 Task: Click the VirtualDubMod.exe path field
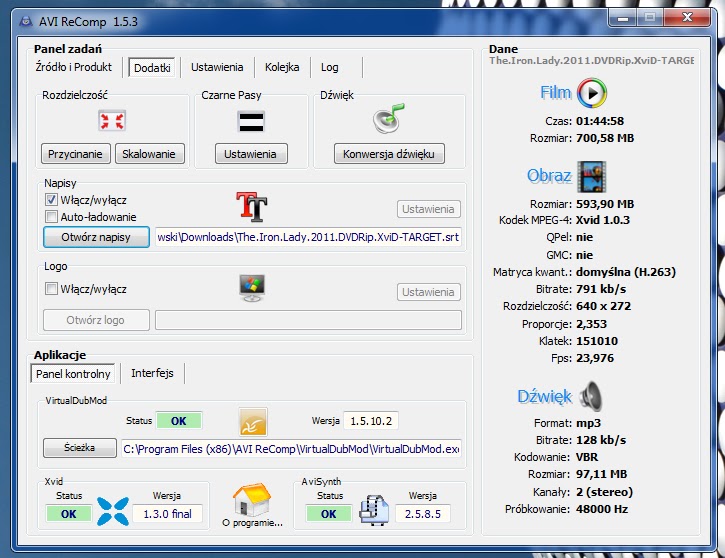(291, 449)
